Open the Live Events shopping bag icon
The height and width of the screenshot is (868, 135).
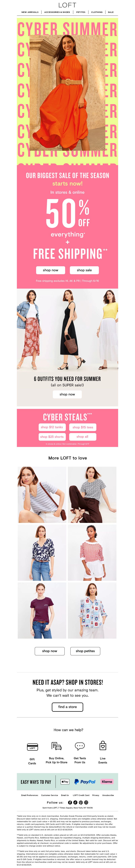(103, 746)
